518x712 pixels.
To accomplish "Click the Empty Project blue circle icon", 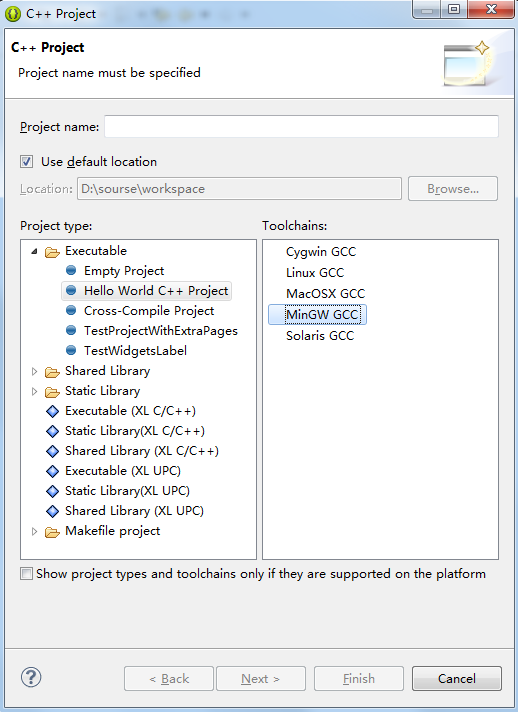I will pyautogui.click(x=71, y=271).
